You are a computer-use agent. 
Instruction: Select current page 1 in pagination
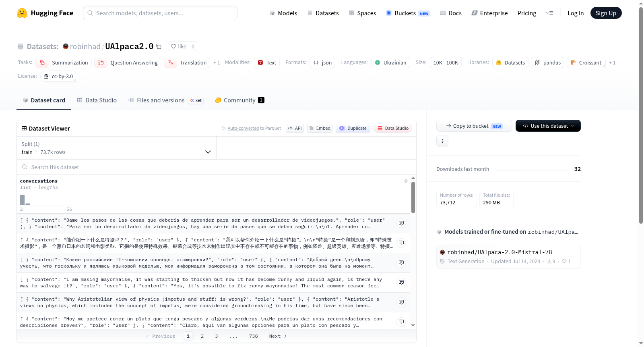click(188, 336)
